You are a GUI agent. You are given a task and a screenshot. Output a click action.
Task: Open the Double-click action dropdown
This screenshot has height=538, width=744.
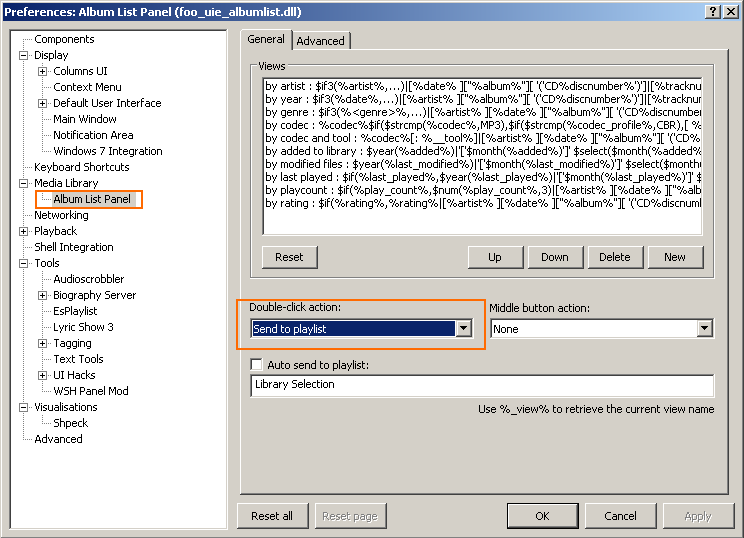point(462,329)
